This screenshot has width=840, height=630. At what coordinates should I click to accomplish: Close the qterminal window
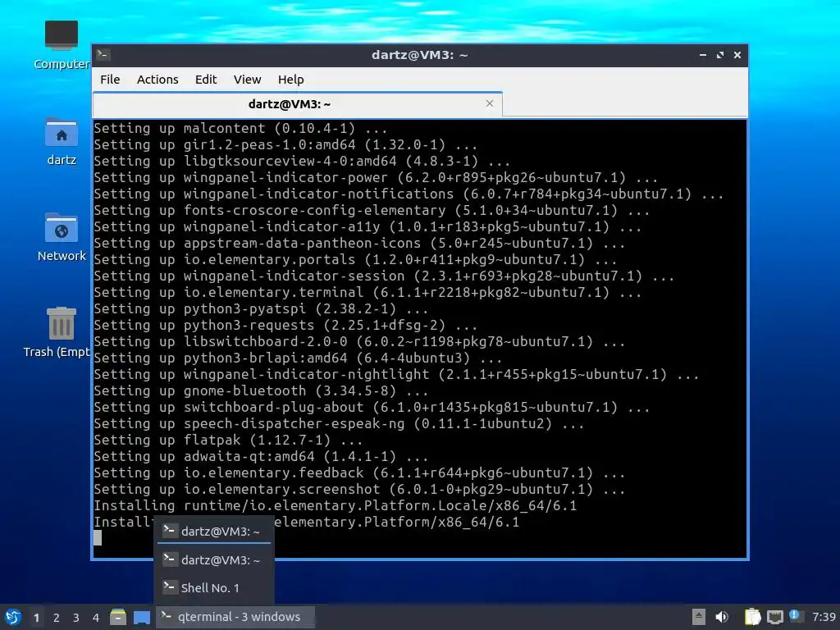pos(737,55)
